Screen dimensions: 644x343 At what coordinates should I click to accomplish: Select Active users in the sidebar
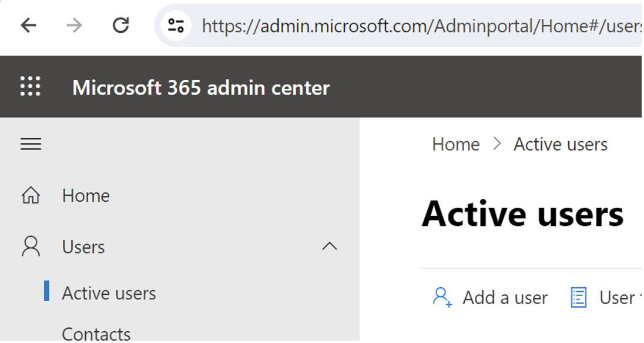point(109,293)
